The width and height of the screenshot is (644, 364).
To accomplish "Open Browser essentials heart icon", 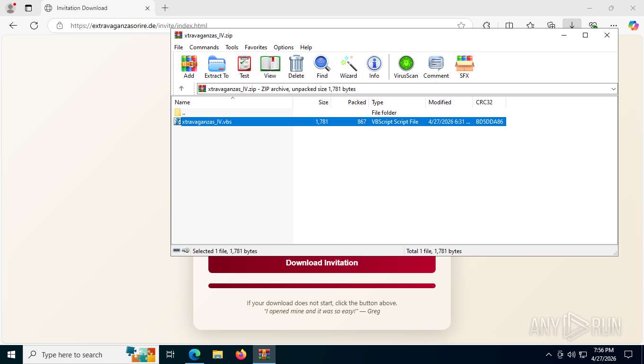I will [x=593, y=26].
